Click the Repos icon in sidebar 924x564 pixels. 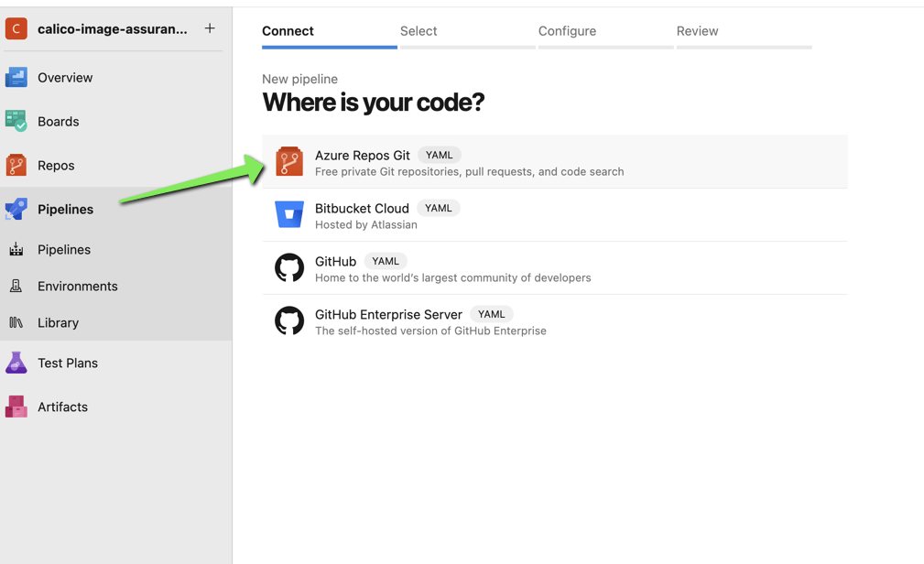pyautogui.click(x=16, y=165)
